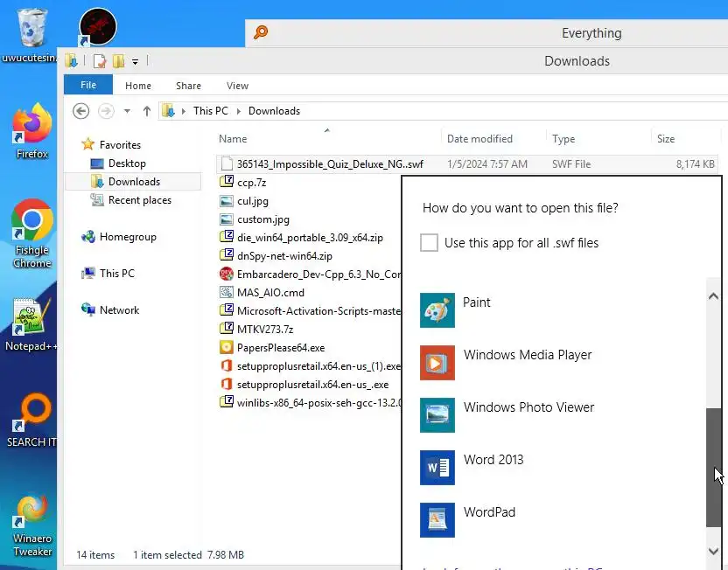The image size is (728, 570).
Task: Expand the arrow between This PC and Downloads
Action: tap(239, 111)
